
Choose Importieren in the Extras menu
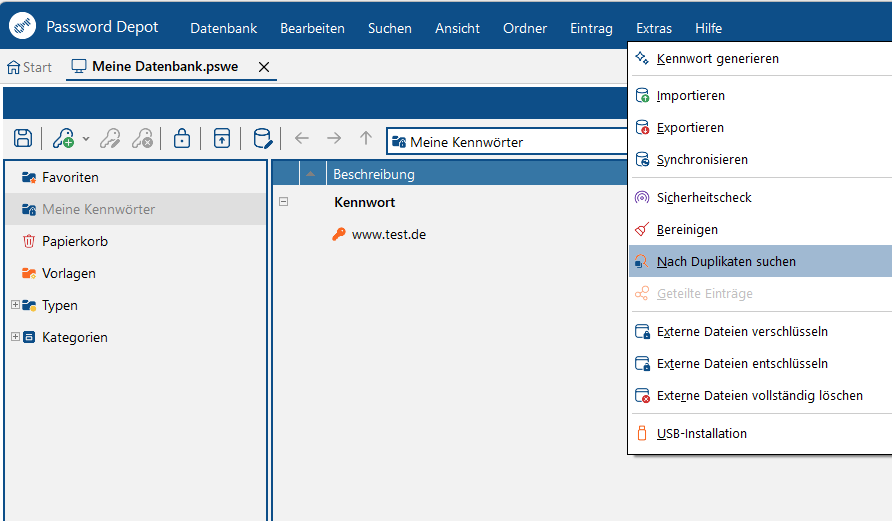pyautogui.click(x=761, y=96)
